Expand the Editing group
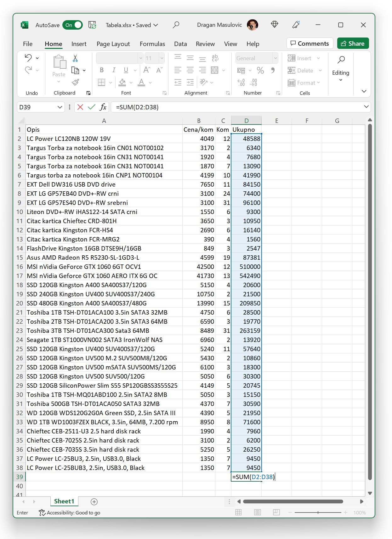Screen dimensions: 392x539 point(341,69)
